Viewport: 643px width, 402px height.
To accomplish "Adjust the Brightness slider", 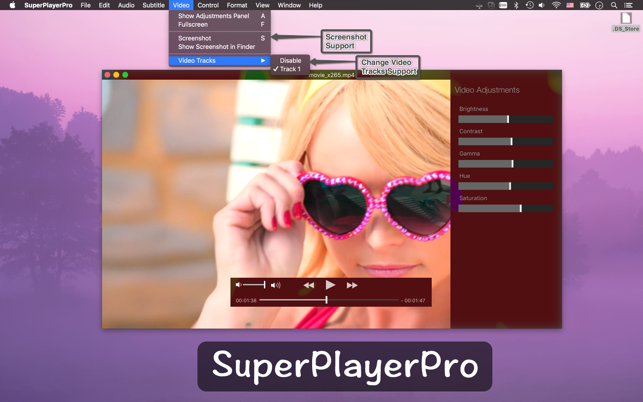I will (x=506, y=119).
